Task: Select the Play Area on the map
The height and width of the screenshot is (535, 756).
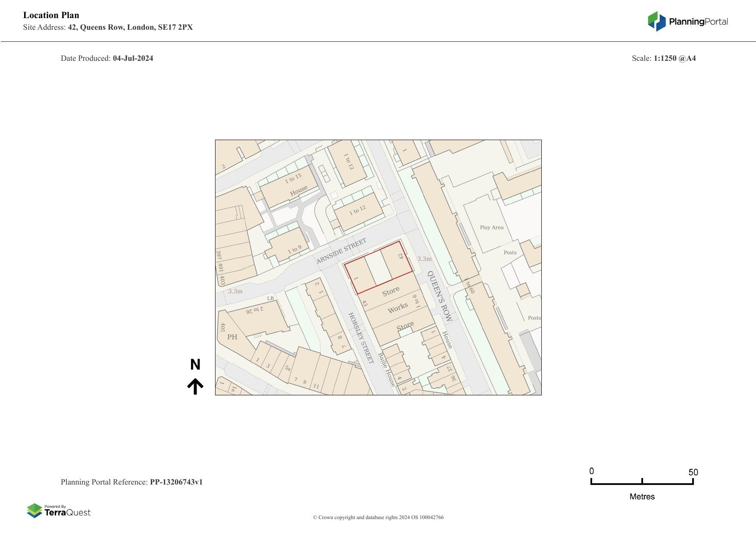Action: coord(491,226)
